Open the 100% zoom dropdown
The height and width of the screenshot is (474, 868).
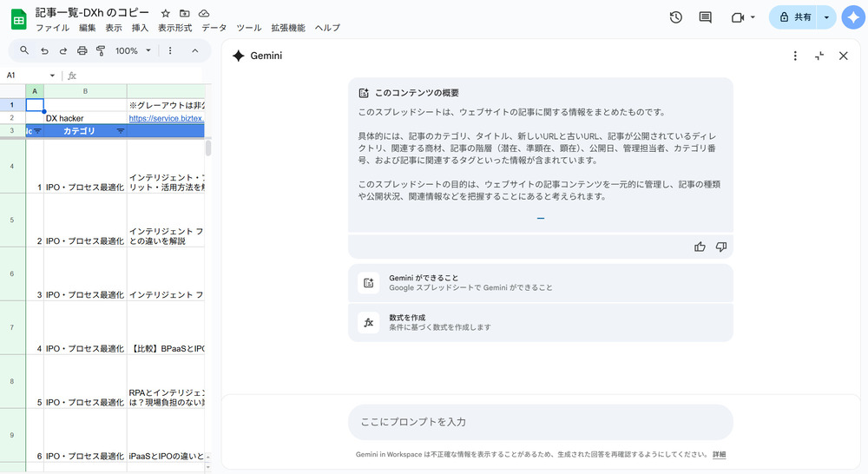pyautogui.click(x=133, y=50)
